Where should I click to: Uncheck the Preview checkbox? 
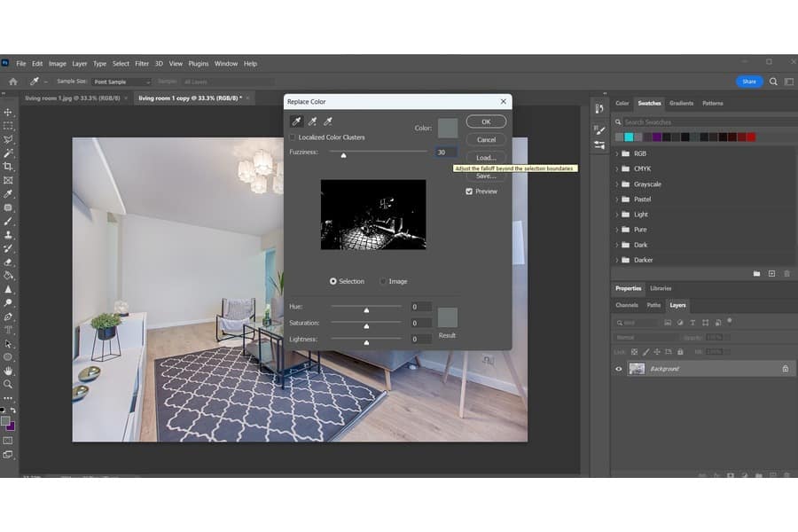point(470,192)
